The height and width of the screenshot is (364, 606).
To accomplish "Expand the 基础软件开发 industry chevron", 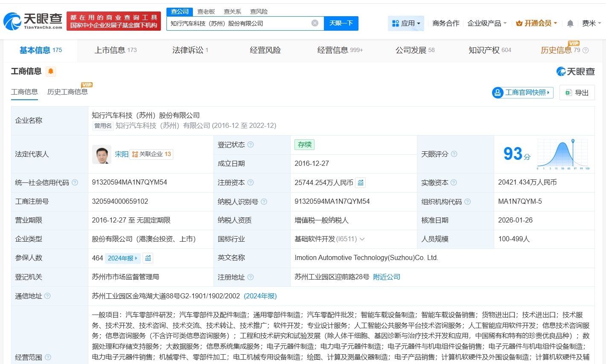I will click(x=362, y=239).
